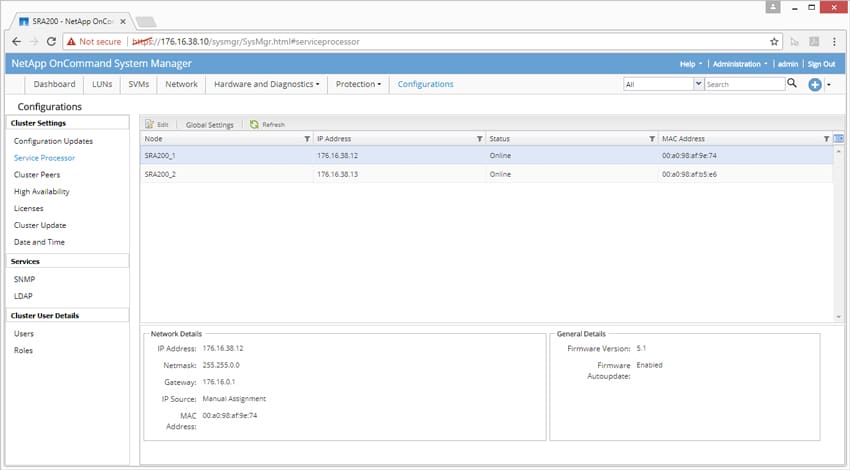Image resolution: width=850 pixels, height=470 pixels.
Task: Close the SRA200 browser tab
Action: click(x=123, y=21)
